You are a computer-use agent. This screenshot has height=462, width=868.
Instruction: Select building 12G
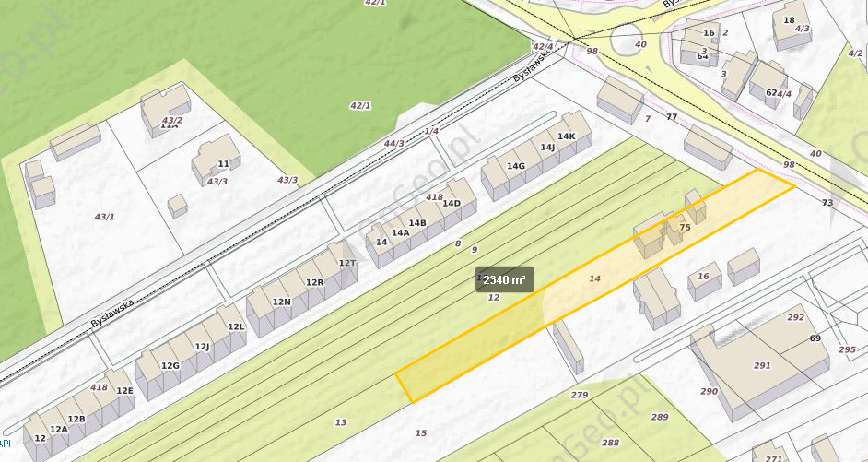[170, 365]
